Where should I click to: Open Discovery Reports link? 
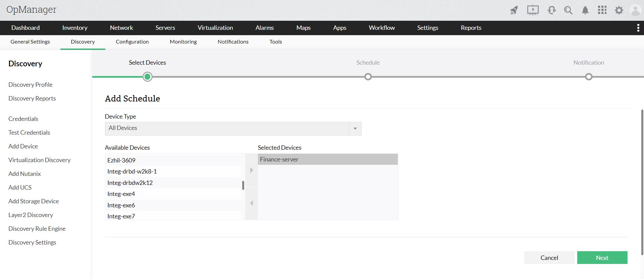pos(32,98)
